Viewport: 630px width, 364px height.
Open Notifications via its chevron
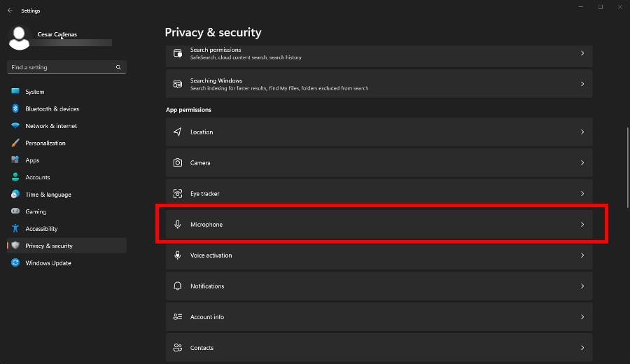pos(582,286)
